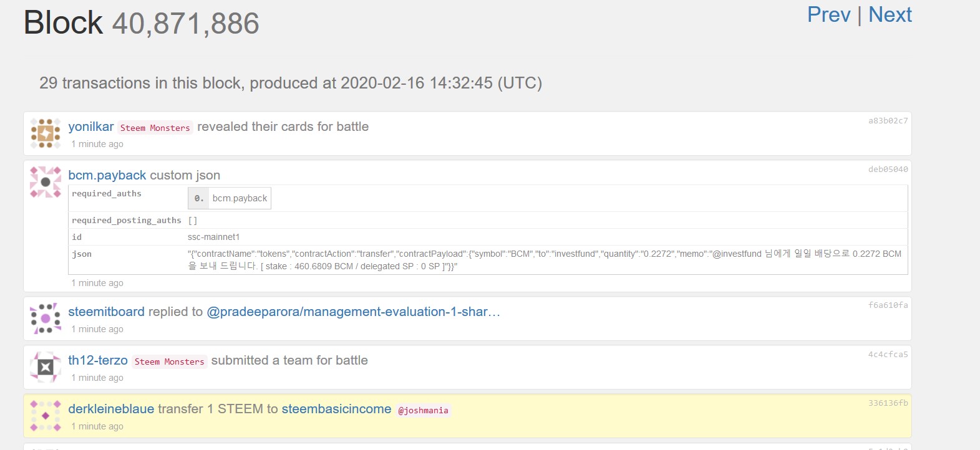Open the steemitboard account link
The height and width of the screenshot is (450, 980).
click(x=106, y=312)
